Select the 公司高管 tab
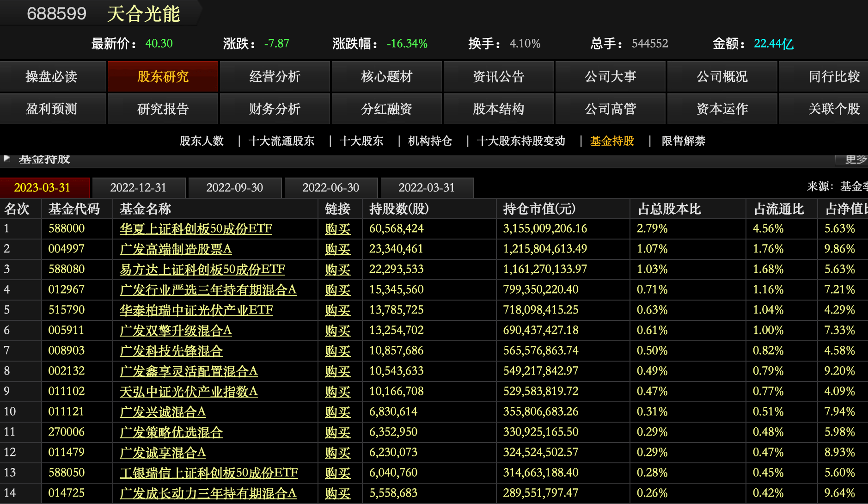The width and height of the screenshot is (868, 504). 610,109
